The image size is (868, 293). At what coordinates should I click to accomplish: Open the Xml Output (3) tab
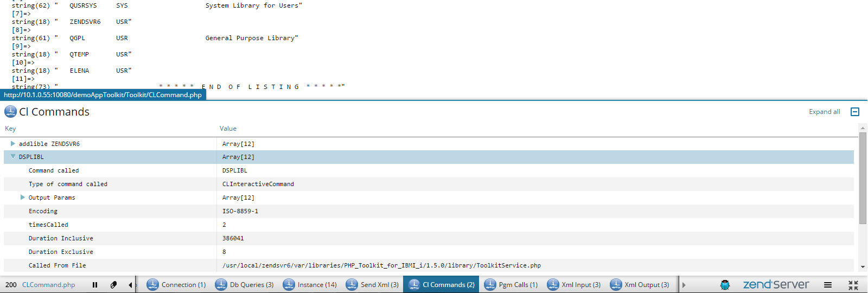coord(639,285)
